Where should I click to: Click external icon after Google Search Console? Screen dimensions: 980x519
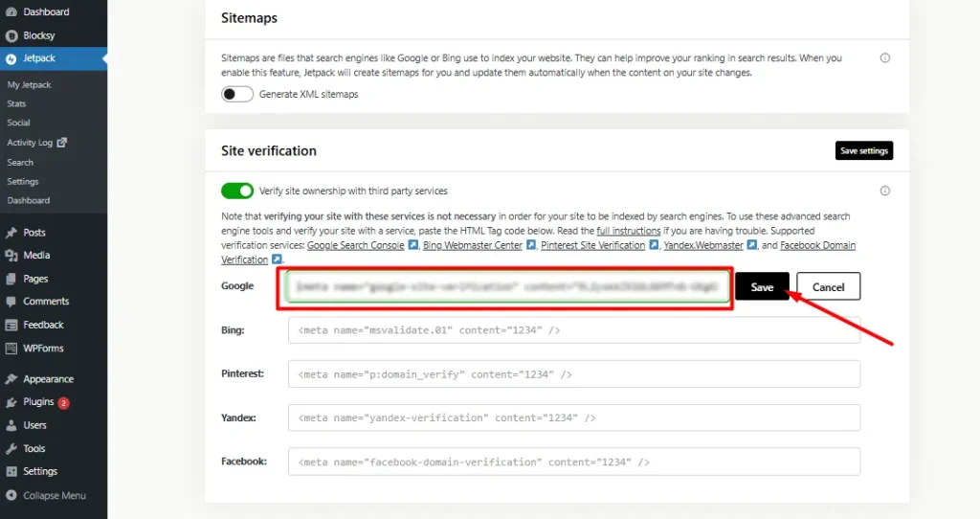(413, 244)
